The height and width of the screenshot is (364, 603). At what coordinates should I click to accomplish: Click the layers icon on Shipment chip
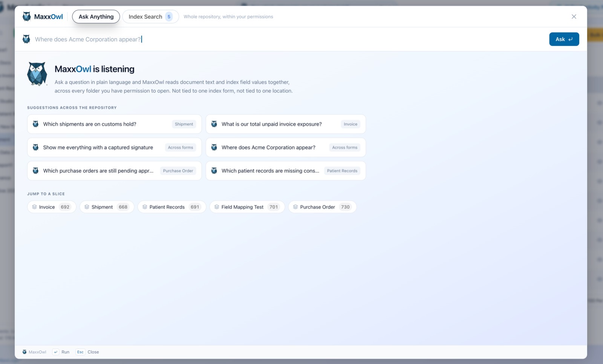(87, 207)
